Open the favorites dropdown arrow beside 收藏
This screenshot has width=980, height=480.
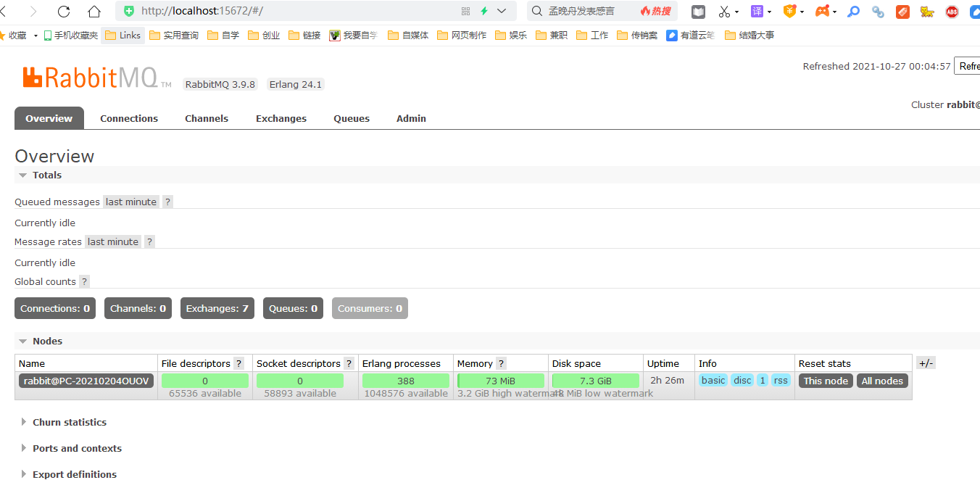36,36
